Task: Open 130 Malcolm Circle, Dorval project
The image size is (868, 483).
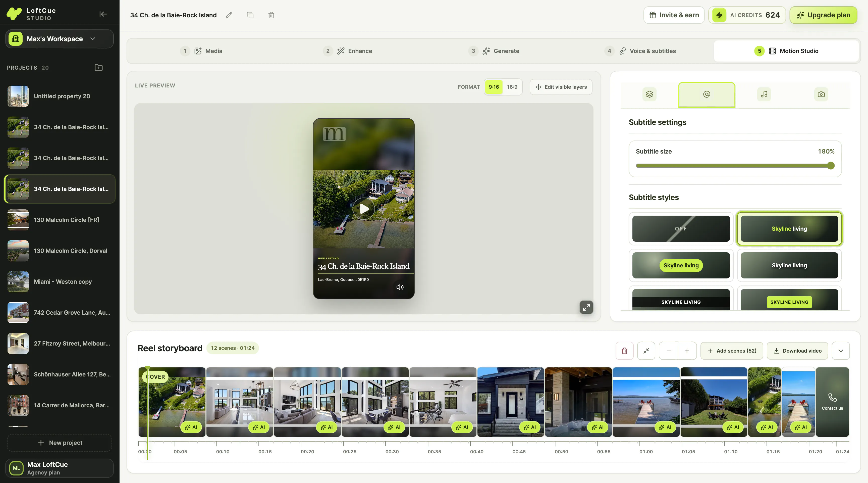Action: (x=59, y=251)
